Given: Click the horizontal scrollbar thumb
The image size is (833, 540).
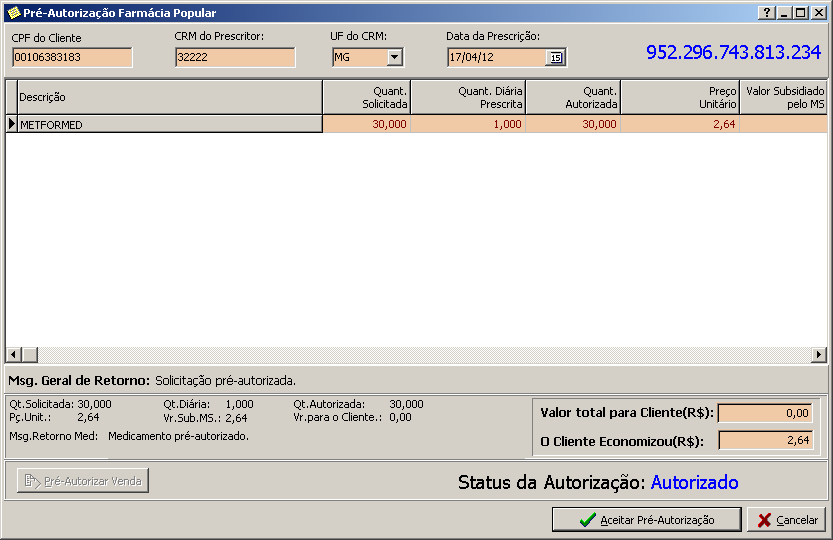Looking at the screenshot, I should point(30,355).
